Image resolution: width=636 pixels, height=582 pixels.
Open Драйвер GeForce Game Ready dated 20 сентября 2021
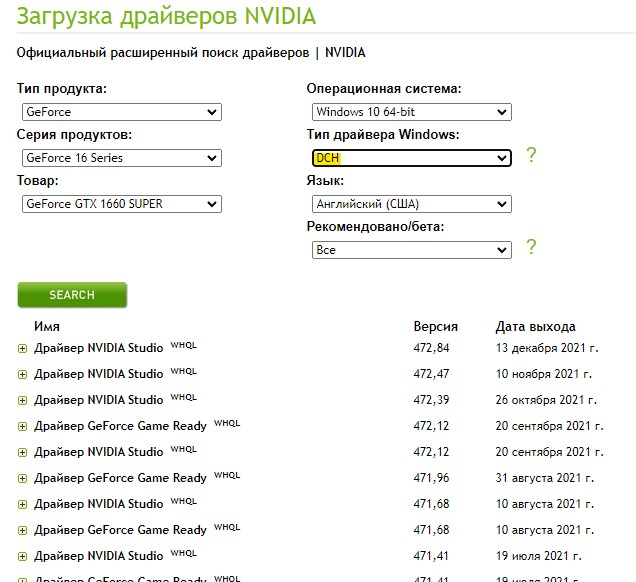(x=120, y=426)
